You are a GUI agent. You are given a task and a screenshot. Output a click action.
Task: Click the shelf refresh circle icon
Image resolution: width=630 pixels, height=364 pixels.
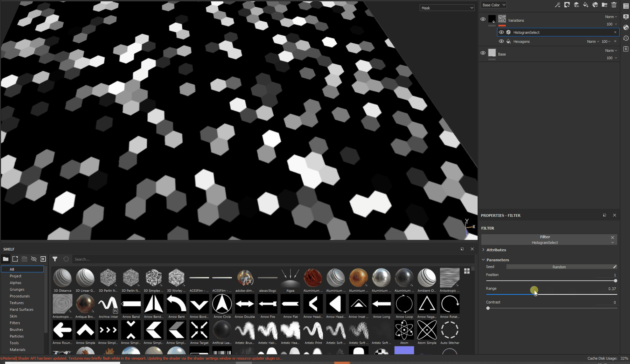click(x=66, y=259)
